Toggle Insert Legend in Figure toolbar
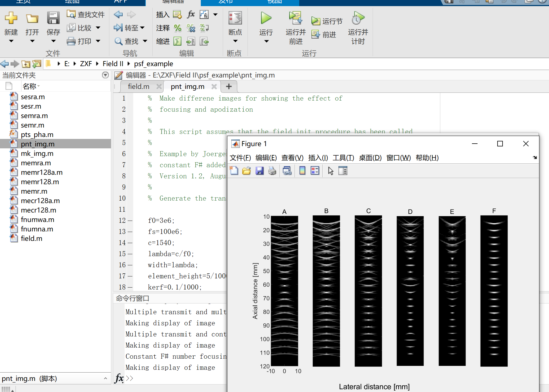 [315, 171]
